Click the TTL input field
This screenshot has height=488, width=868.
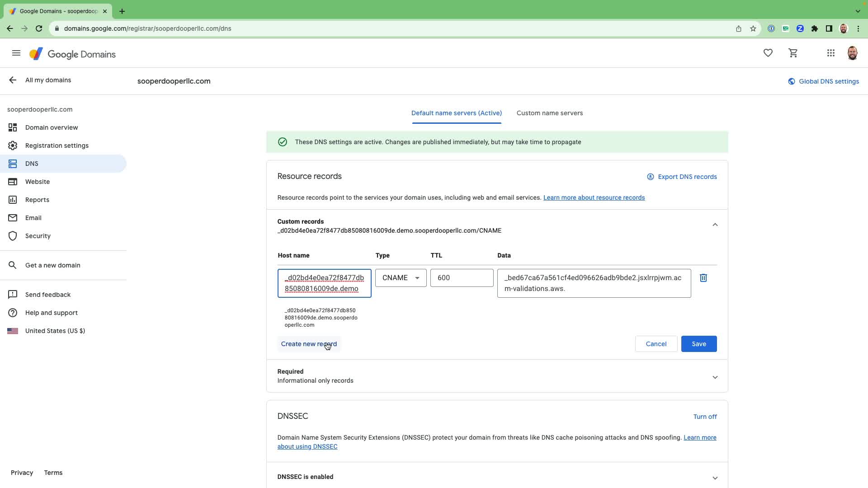click(x=462, y=278)
